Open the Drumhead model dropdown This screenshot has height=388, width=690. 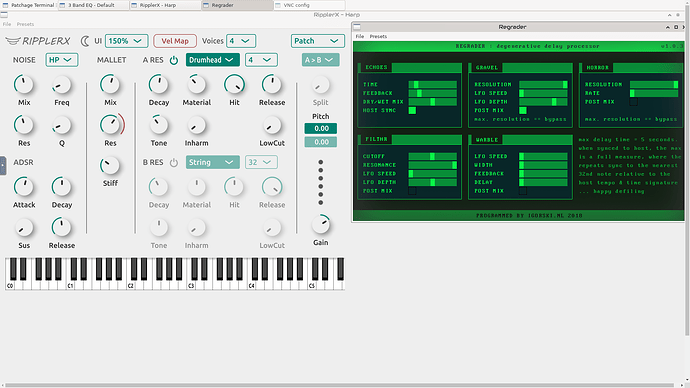click(213, 60)
